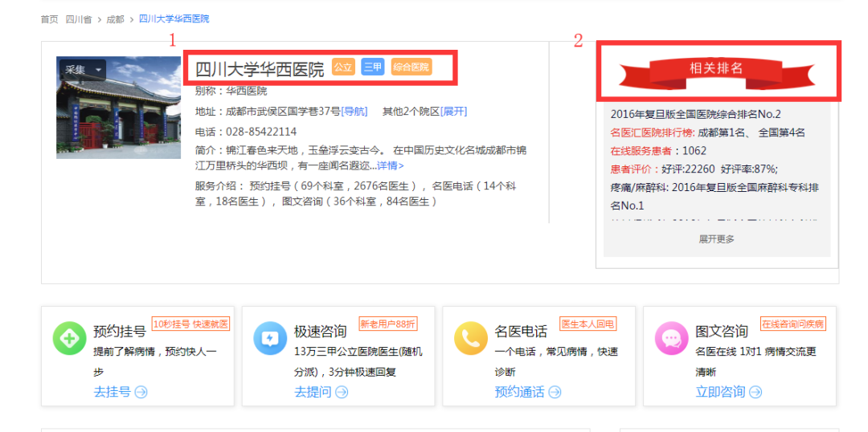
Task: Click the 立即咨询 link
Action: [x=720, y=392]
